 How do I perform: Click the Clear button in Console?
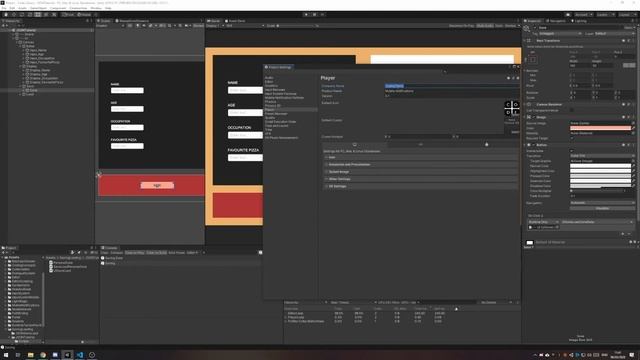tap(104, 253)
